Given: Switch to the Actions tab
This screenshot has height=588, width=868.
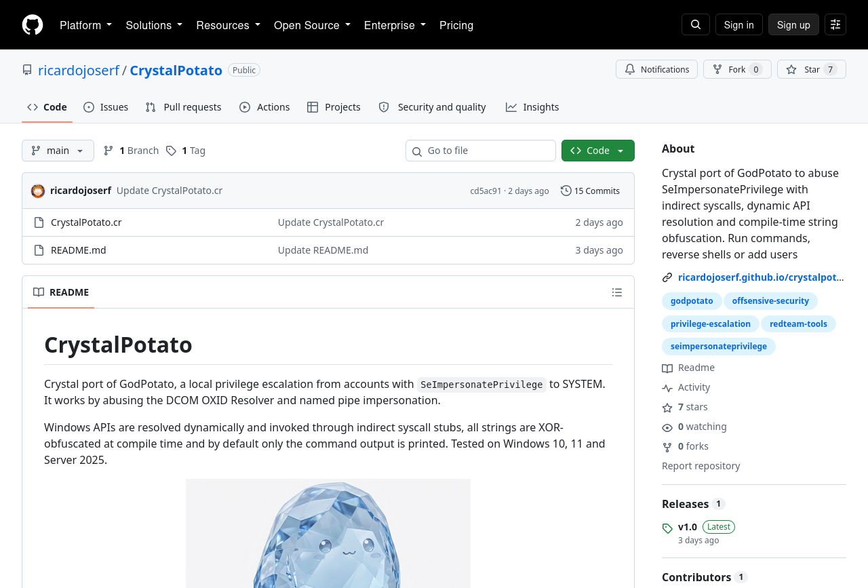Looking at the screenshot, I should (x=264, y=107).
